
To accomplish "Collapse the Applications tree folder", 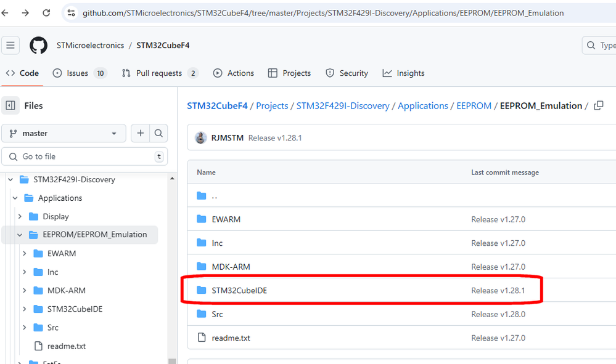I will pyautogui.click(x=15, y=198).
